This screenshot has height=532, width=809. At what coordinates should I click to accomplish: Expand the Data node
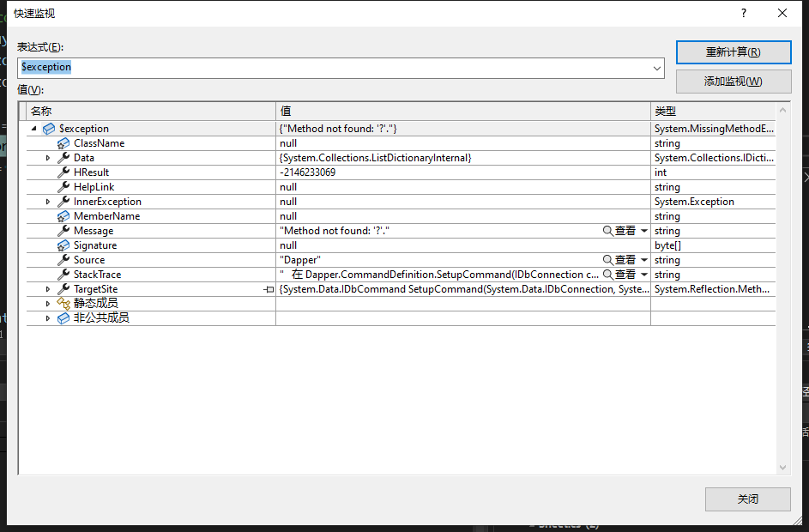48,158
